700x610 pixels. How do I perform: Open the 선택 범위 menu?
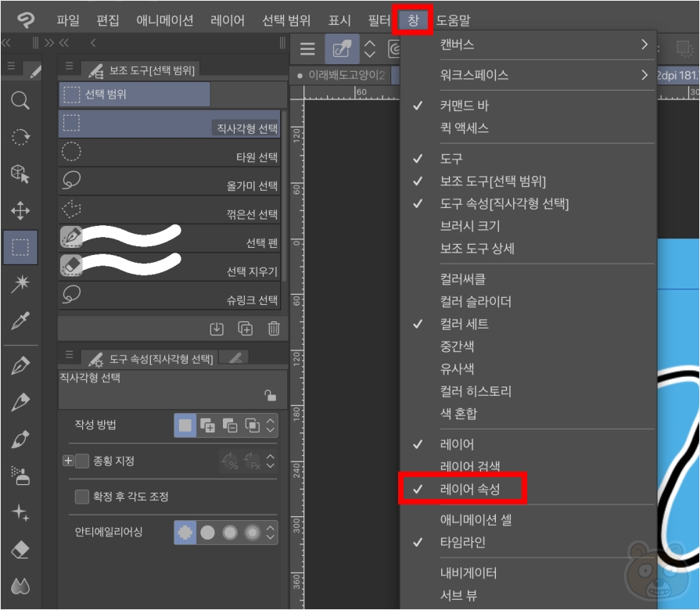pyautogui.click(x=286, y=20)
